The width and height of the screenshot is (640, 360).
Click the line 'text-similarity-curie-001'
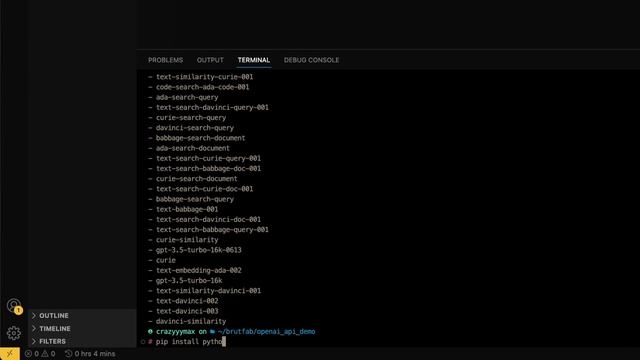pyautogui.click(x=204, y=77)
